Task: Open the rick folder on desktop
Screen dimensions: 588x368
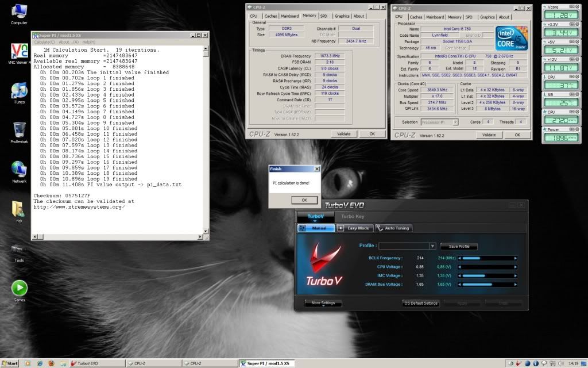Action: point(19,210)
